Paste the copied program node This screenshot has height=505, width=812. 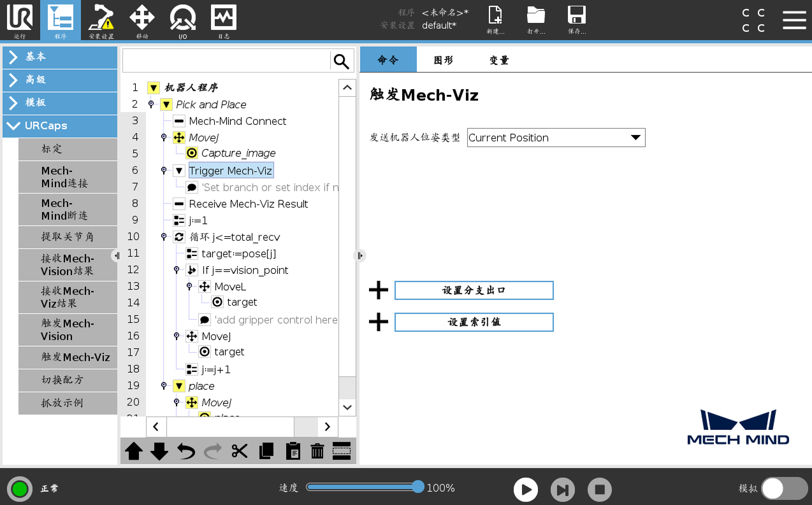pyautogui.click(x=293, y=451)
